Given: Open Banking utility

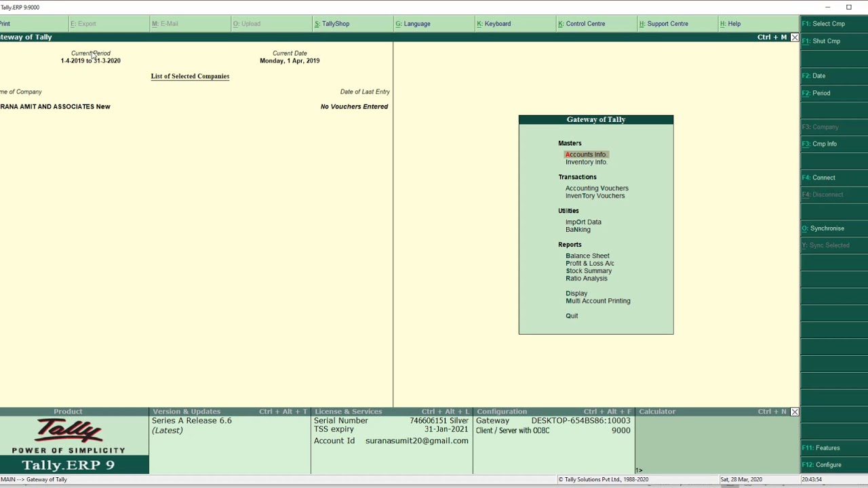Looking at the screenshot, I should 578,230.
